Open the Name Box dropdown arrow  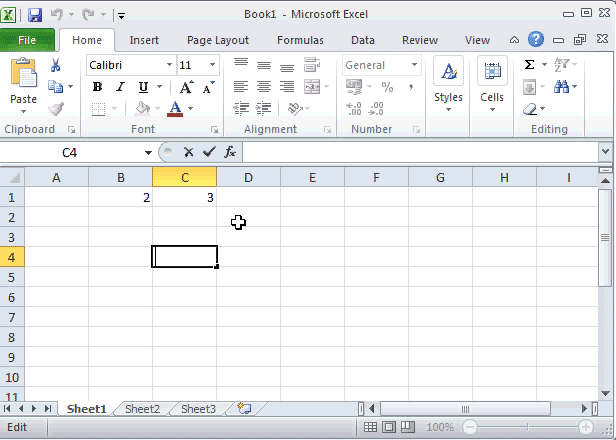click(148, 153)
